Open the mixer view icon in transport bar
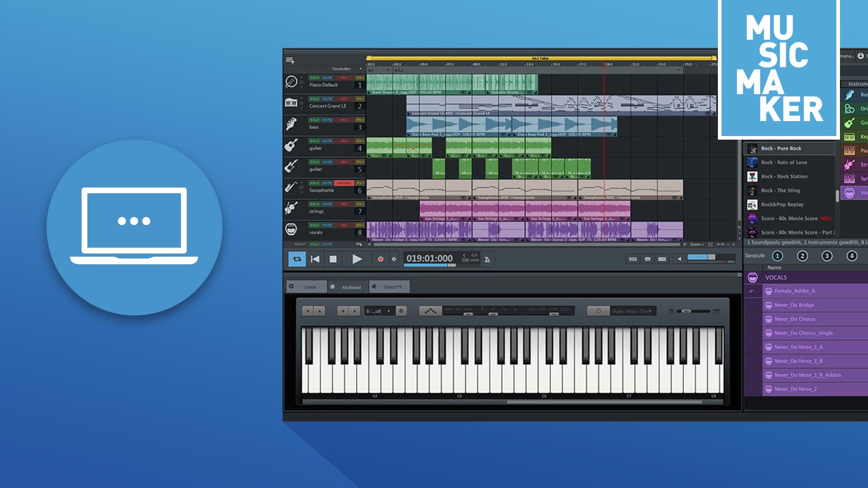This screenshot has height=488, width=868. pos(633,259)
